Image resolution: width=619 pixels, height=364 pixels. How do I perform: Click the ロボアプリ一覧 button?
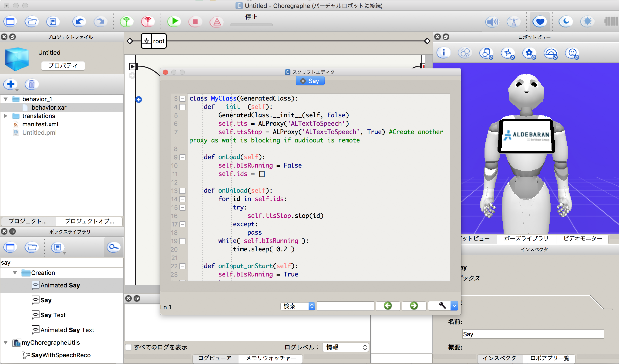click(549, 358)
